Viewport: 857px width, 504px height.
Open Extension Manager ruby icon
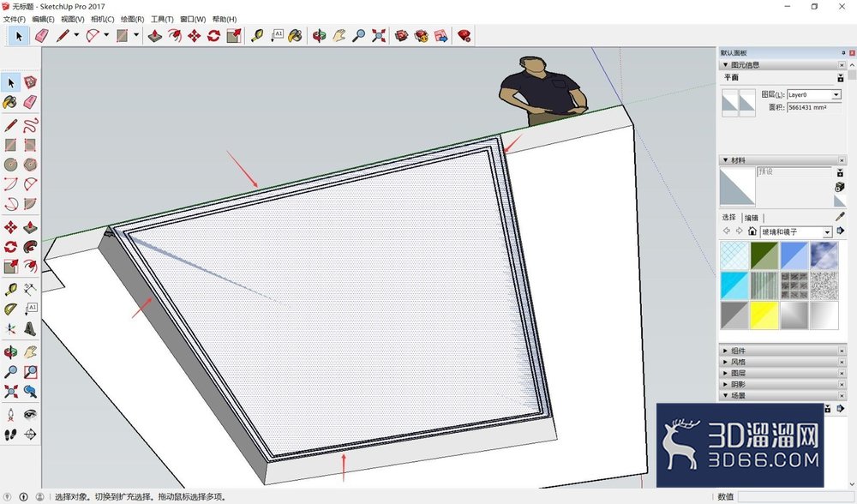point(464,36)
